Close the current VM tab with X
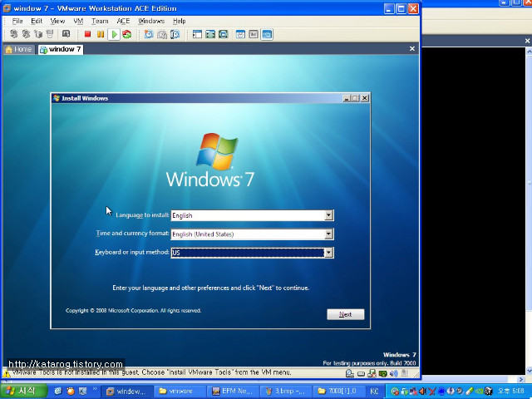Image resolution: width=532 pixels, height=399 pixels. [x=412, y=49]
